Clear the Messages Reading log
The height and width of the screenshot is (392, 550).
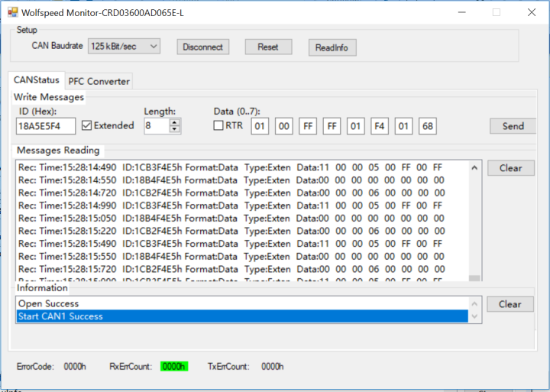click(510, 168)
